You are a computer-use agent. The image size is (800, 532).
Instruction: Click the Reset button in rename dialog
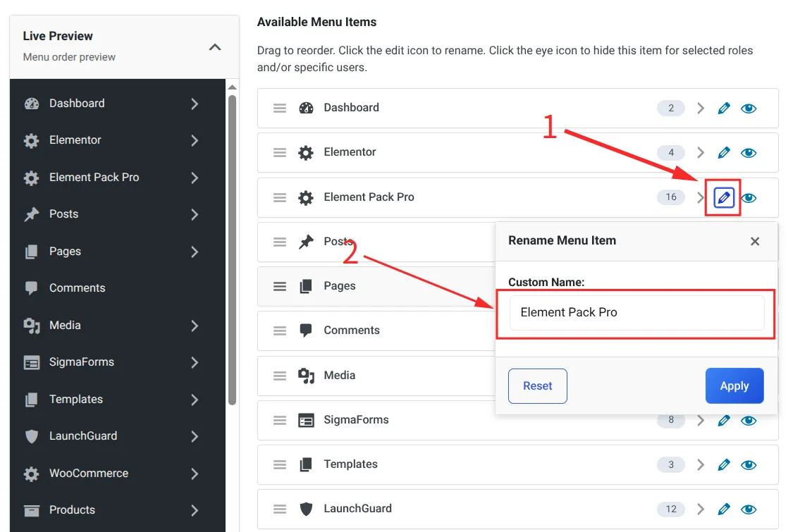click(538, 386)
